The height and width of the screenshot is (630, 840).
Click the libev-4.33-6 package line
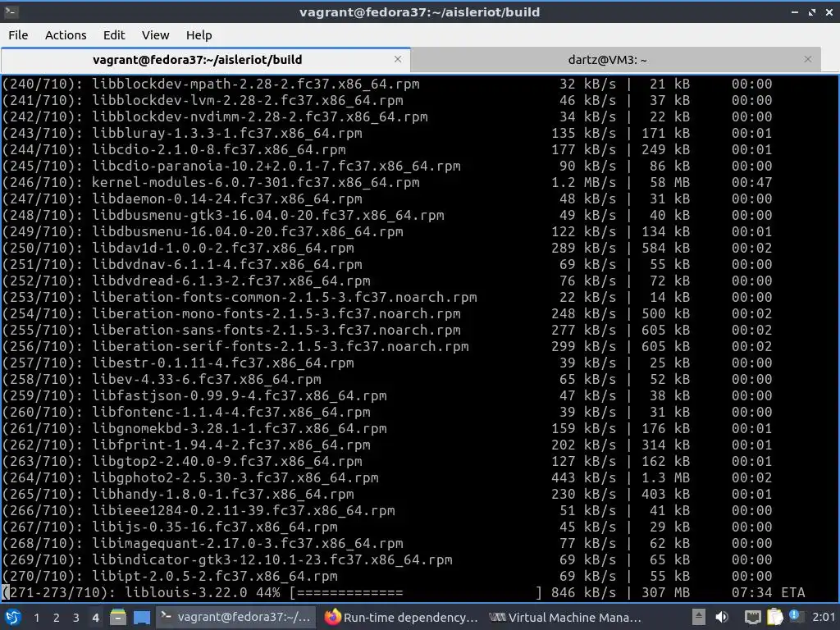[387, 379]
